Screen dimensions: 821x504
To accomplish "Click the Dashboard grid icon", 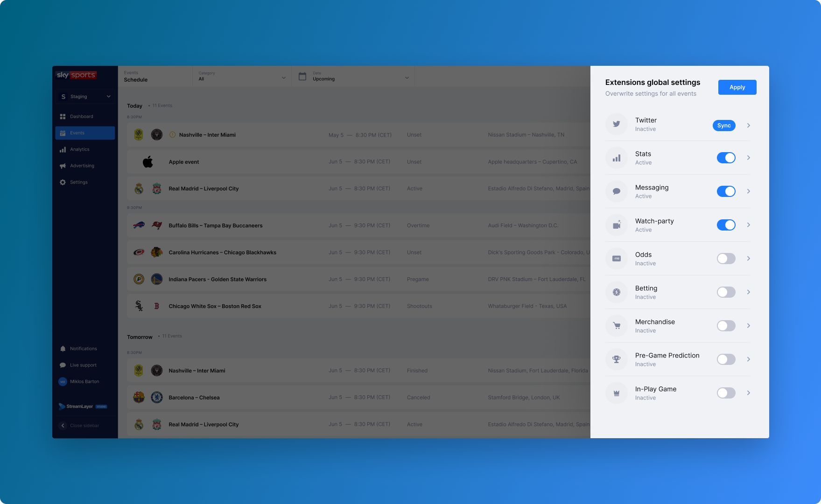I will click(63, 117).
